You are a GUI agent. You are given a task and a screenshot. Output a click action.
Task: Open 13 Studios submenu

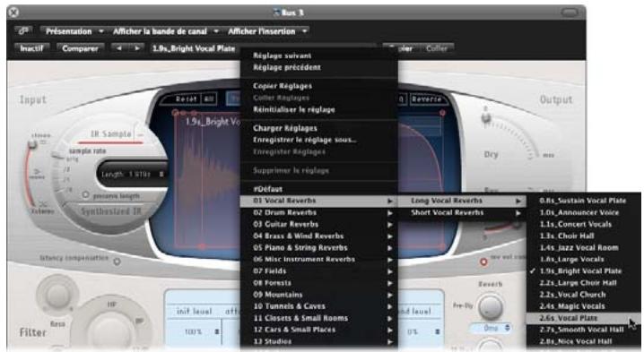coord(318,341)
